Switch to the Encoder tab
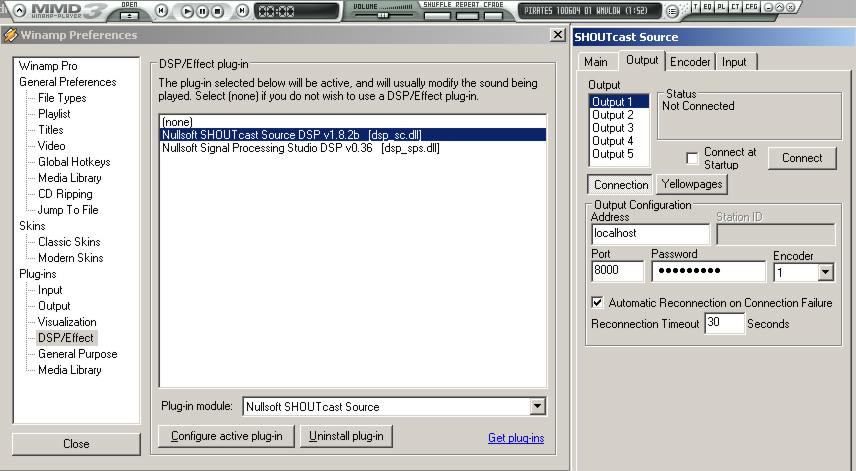856x471 pixels. click(x=690, y=62)
